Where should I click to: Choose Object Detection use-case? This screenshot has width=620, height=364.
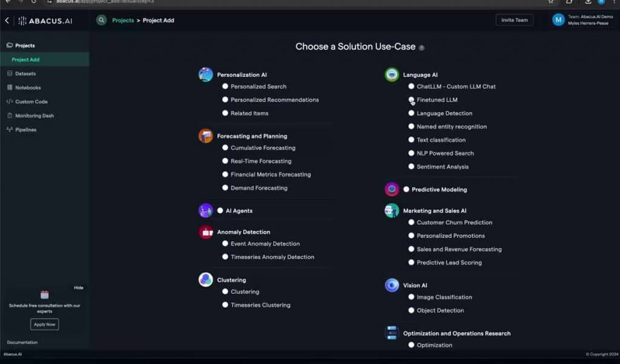(411, 310)
